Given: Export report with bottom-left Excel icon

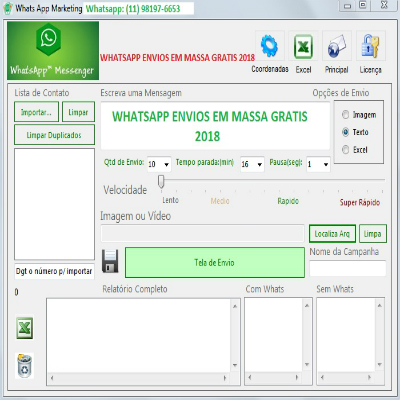Looking at the screenshot, I should 25,328.
